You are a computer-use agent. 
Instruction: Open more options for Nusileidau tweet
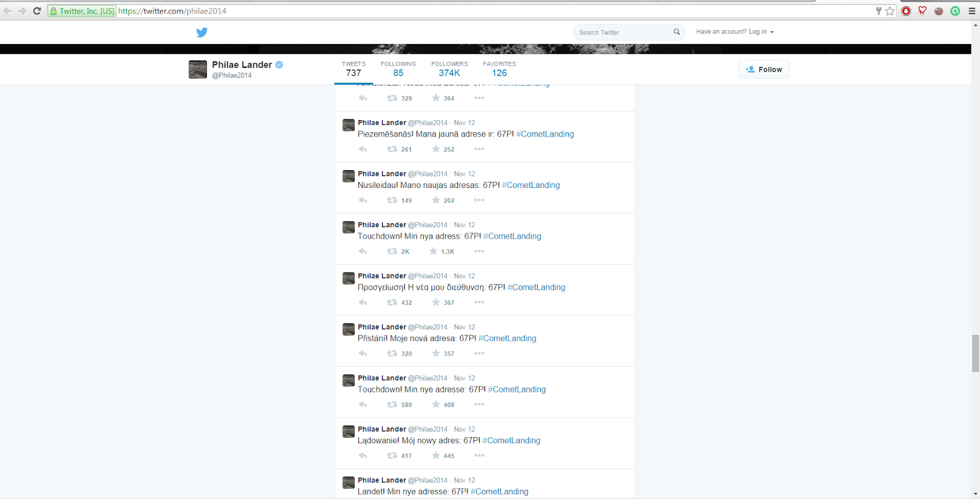point(479,200)
